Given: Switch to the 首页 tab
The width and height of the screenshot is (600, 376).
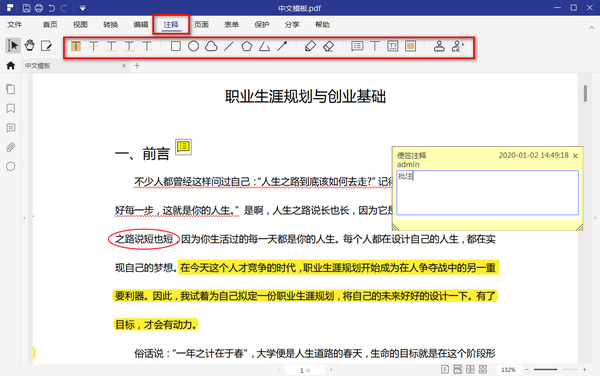Looking at the screenshot, I should tap(50, 24).
